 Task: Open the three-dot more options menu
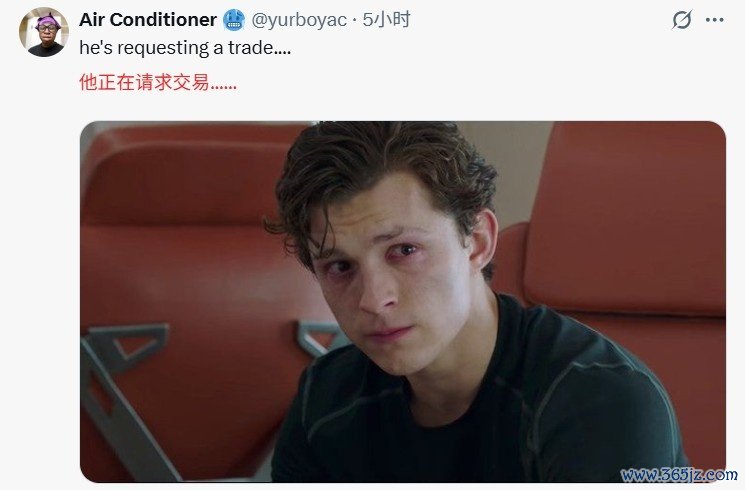click(x=715, y=20)
